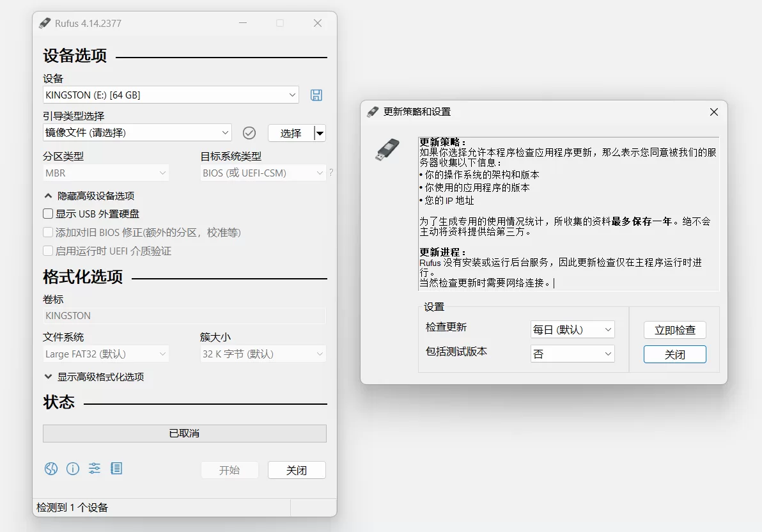Expand 显示高级格式化选项 section
Screen dimensions: 762x532
point(94,377)
